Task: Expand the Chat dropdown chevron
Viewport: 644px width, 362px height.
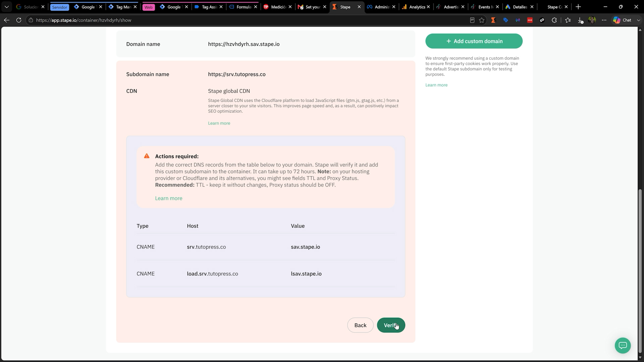Action: click(638, 20)
